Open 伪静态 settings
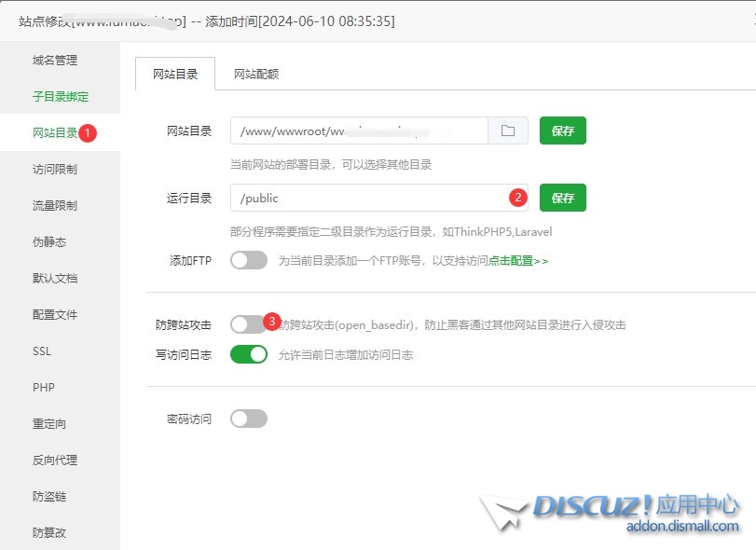Viewport: 756px width, 550px height. [49, 242]
